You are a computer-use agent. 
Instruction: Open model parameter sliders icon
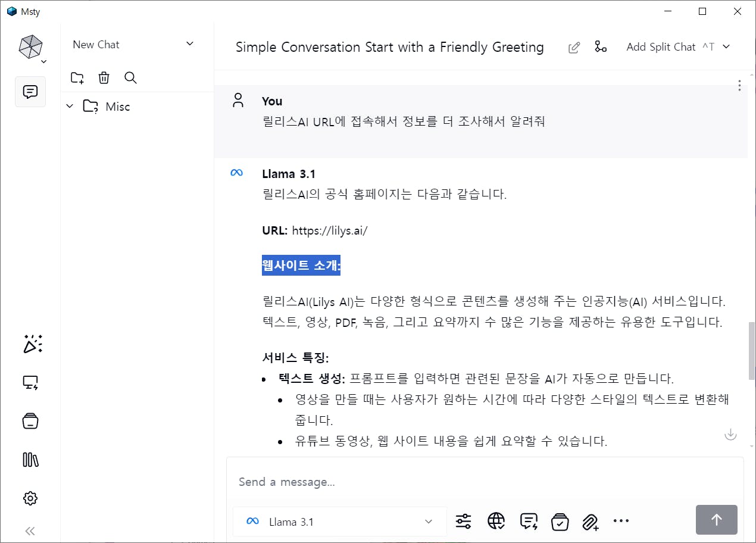tap(463, 522)
